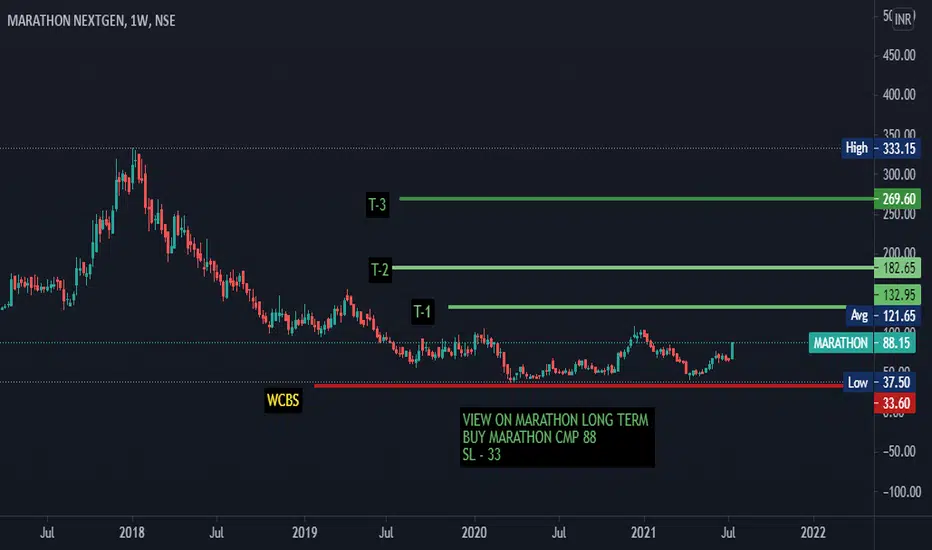Image resolution: width=932 pixels, height=550 pixels.
Task: Select the green T-1 horizontal line
Action: pos(647,307)
